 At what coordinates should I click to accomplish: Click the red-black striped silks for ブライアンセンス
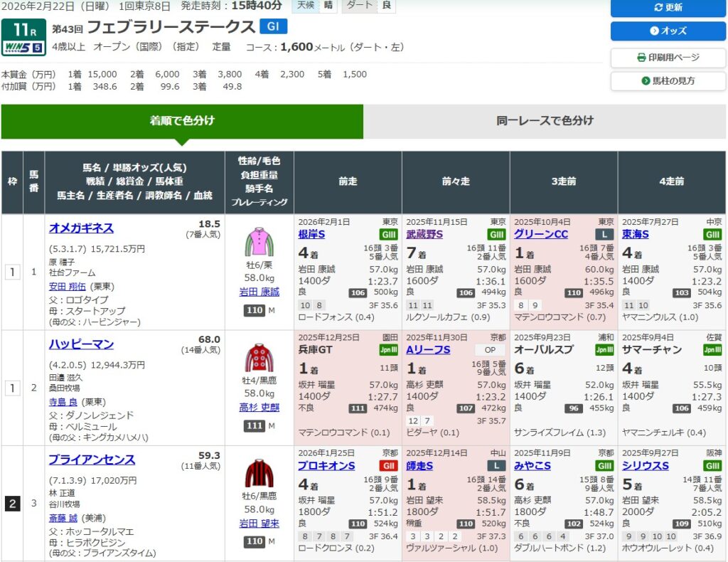(259, 474)
